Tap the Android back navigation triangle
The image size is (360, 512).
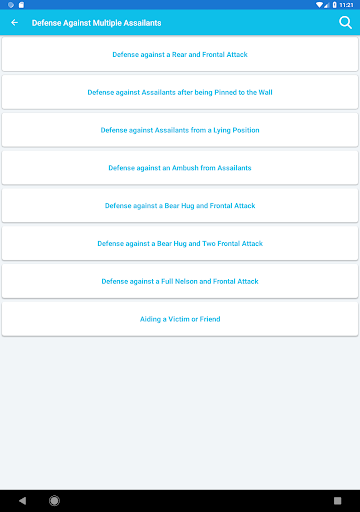[22, 500]
